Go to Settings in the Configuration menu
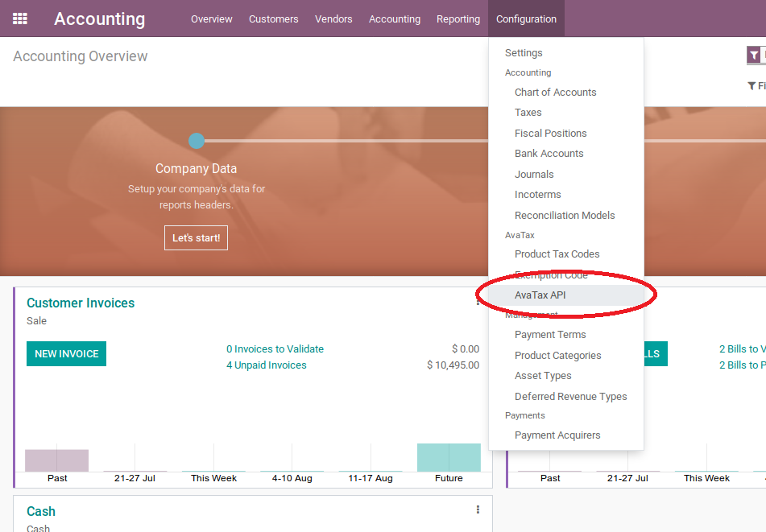The image size is (766, 532). click(x=524, y=53)
